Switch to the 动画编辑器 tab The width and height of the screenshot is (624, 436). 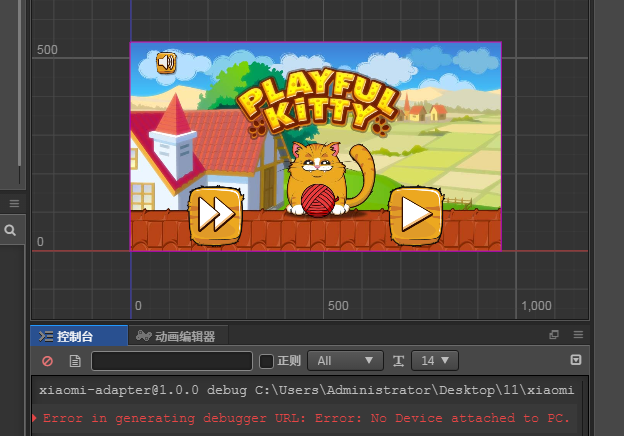(x=178, y=336)
